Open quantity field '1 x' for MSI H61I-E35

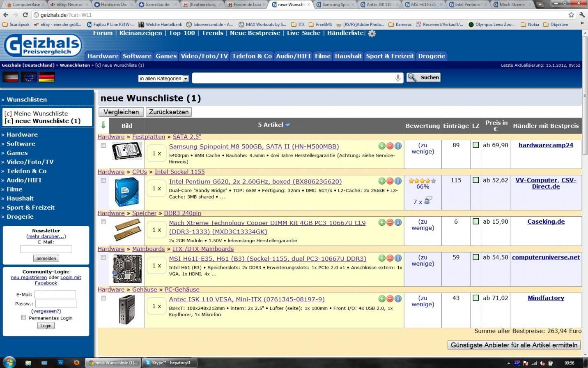[x=156, y=265]
